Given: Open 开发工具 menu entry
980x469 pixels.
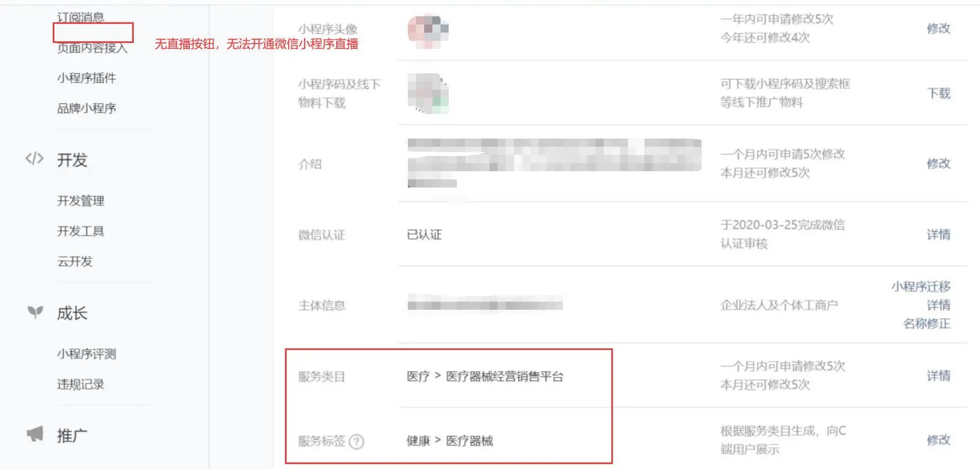Looking at the screenshot, I should click(80, 231).
